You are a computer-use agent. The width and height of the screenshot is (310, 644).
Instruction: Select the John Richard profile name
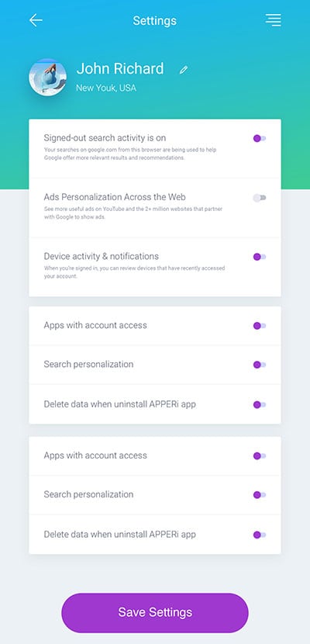(120, 68)
